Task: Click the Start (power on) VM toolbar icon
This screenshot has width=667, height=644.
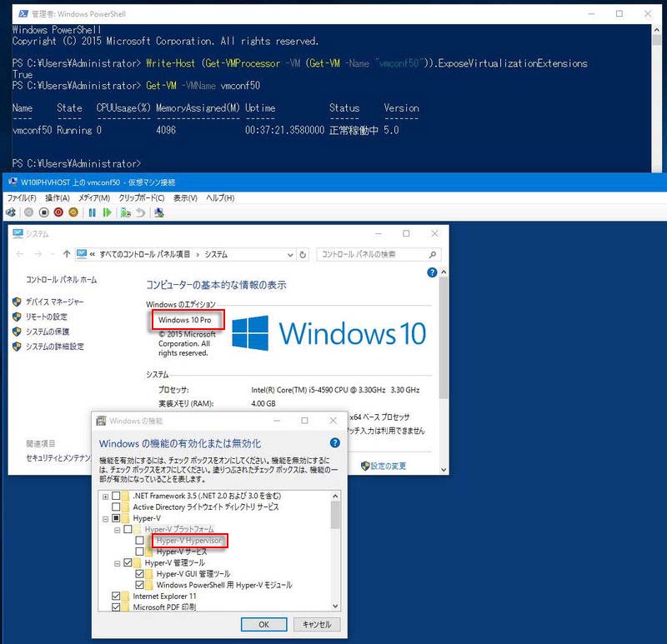Action: (x=28, y=212)
